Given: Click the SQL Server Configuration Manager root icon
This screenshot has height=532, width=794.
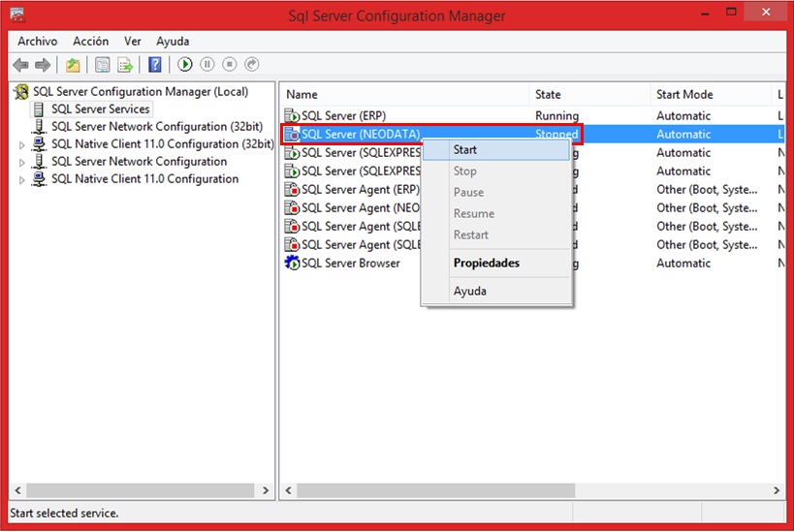Looking at the screenshot, I should pyautogui.click(x=21, y=92).
